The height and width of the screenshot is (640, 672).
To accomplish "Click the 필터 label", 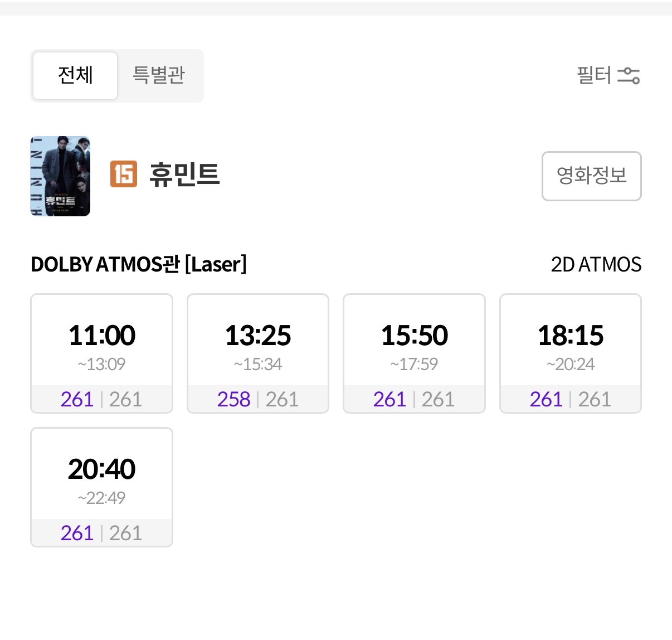I will click(x=594, y=75).
